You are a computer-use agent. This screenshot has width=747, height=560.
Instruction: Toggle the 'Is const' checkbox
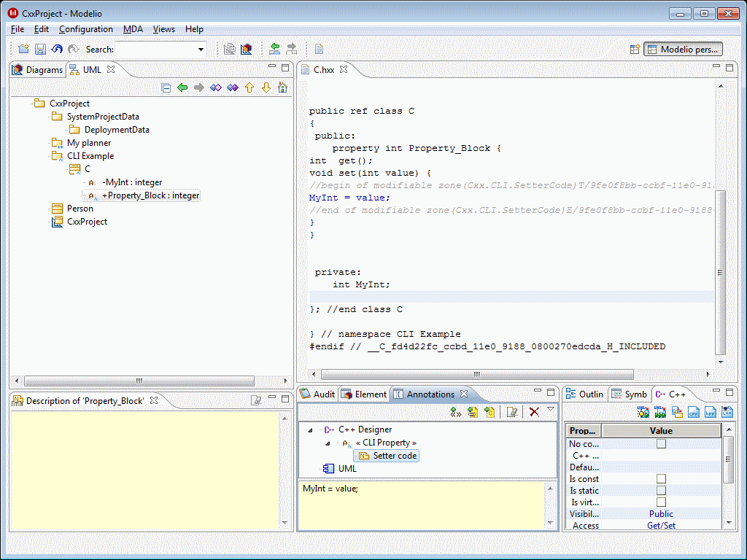[x=661, y=478]
